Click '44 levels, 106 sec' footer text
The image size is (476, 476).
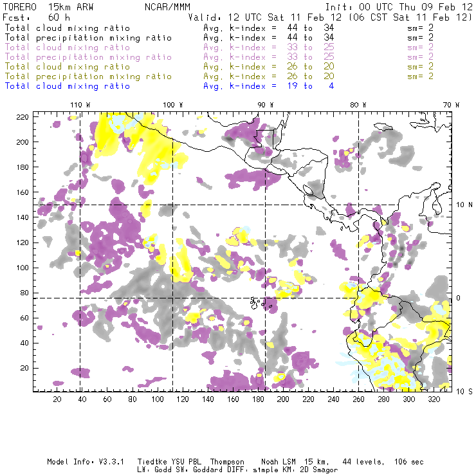point(383,462)
